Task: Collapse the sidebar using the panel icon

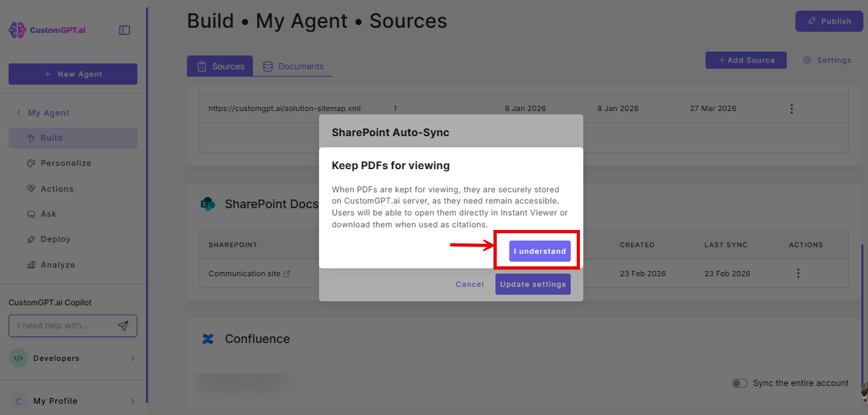Action: pos(124,29)
